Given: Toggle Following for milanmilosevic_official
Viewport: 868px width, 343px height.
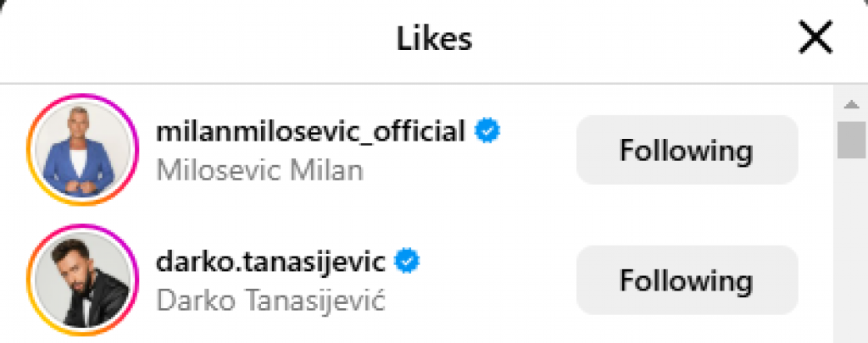Looking at the screenshot, I should click(687, 151).
